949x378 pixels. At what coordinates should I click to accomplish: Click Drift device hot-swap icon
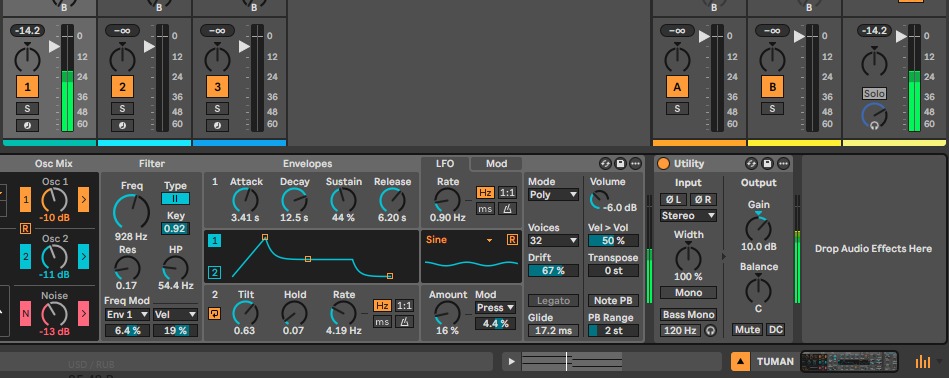coord(605,163)
